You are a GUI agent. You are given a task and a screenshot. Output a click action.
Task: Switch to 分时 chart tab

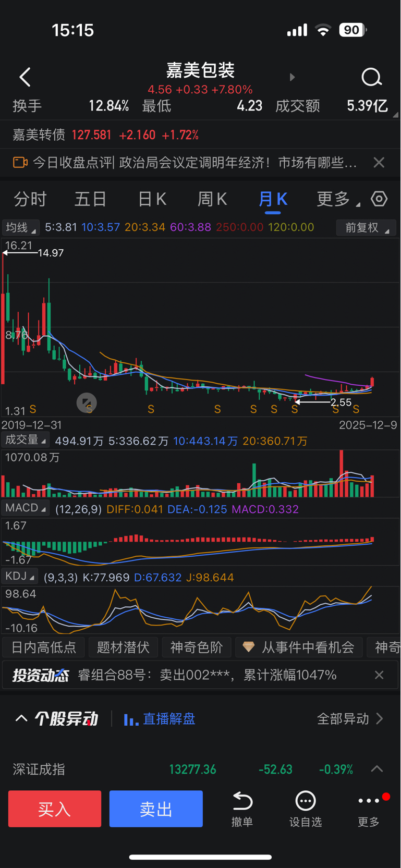click(x=30, y=199)
